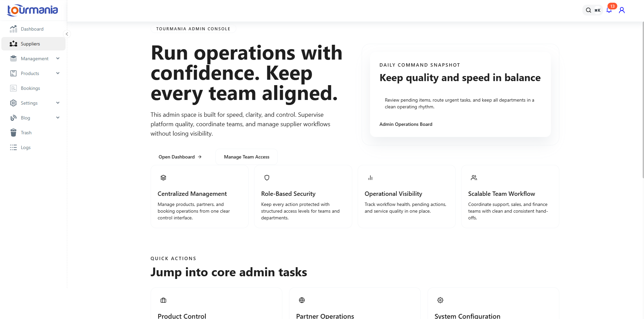
Task: Expand the Management submenu chevron
Action: (x=58, y=59)
